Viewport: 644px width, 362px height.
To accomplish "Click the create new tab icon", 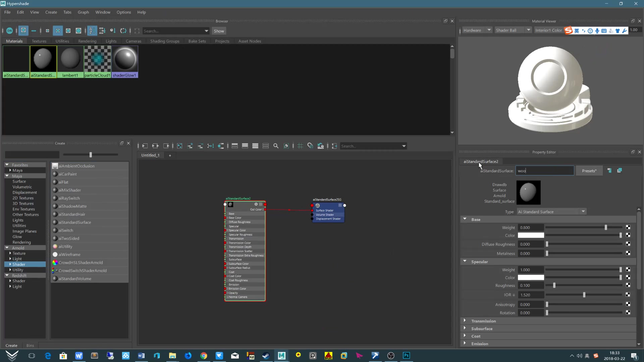I will click(x=170, y=155).
